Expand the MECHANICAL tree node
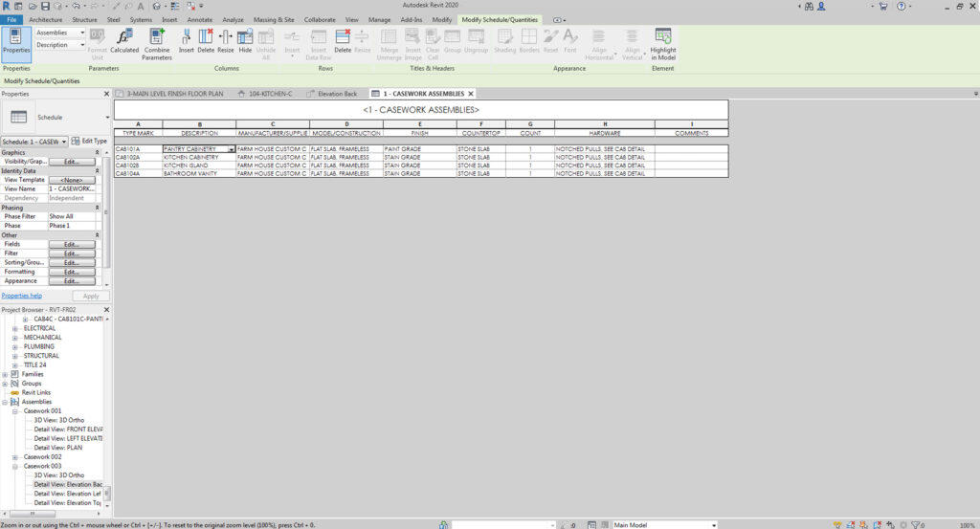Screen dimensions: 980x529 pyautogui.click(x=15, y=338)
